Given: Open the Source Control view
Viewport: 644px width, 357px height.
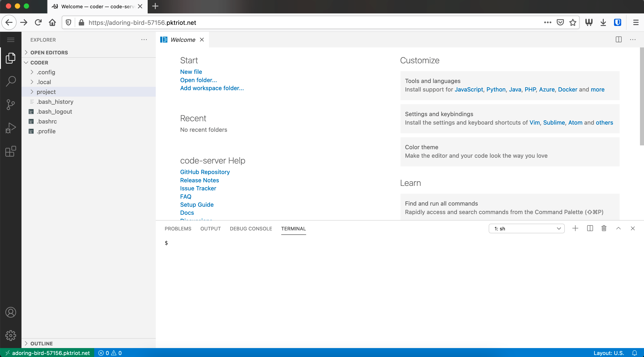Looking at the screenshot, I should click(11, 105).
